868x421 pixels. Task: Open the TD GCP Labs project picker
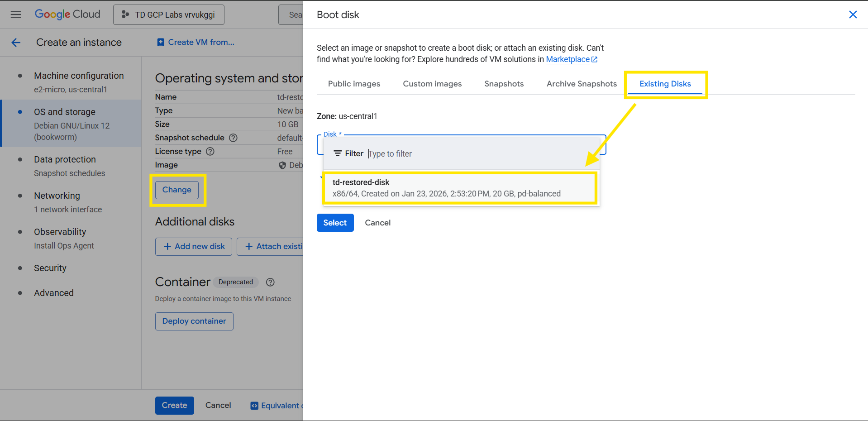pos(169,15)
